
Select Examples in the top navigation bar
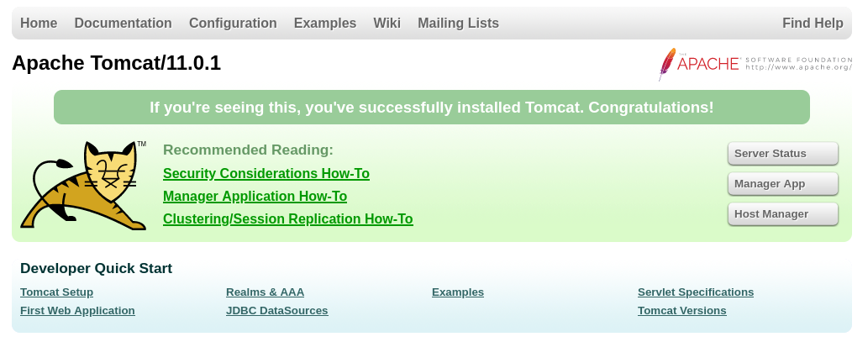[325, 24]
